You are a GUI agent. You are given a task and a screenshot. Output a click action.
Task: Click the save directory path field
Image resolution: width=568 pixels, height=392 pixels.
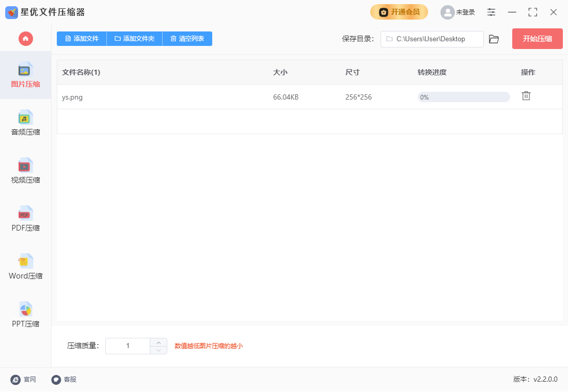tap(432, 39)
